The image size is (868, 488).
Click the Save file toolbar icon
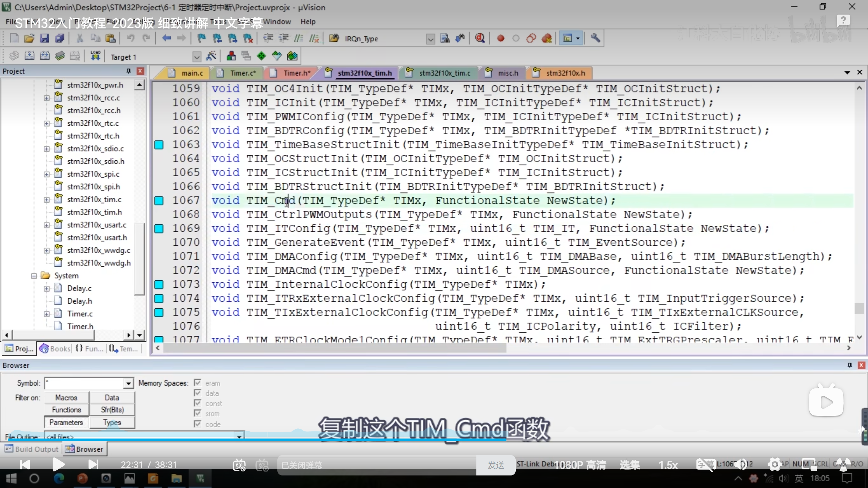pos(44,38)
